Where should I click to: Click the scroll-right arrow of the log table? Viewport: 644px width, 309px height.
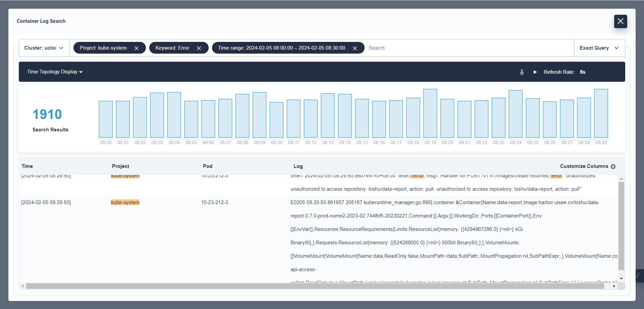614,286
